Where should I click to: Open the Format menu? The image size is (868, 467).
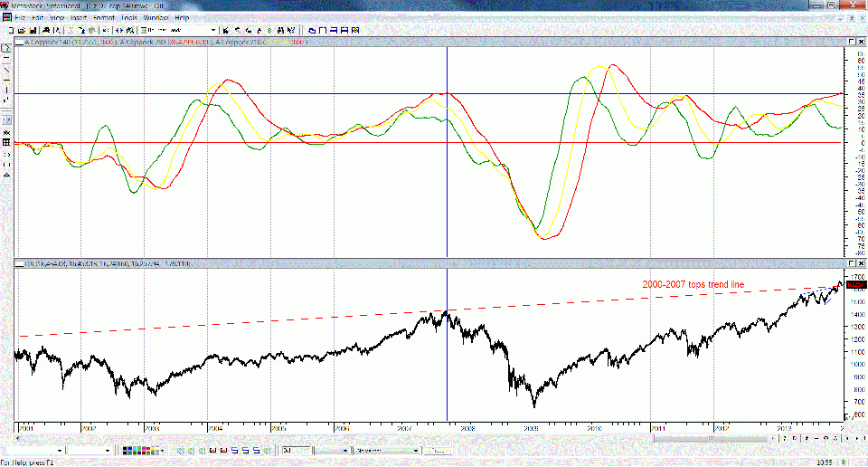pyautogui.click(x=103, y=18)
